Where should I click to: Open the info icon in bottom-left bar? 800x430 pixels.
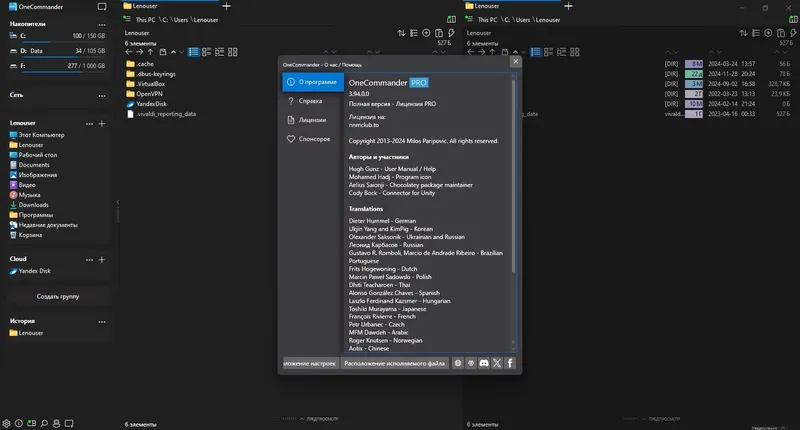19,423
